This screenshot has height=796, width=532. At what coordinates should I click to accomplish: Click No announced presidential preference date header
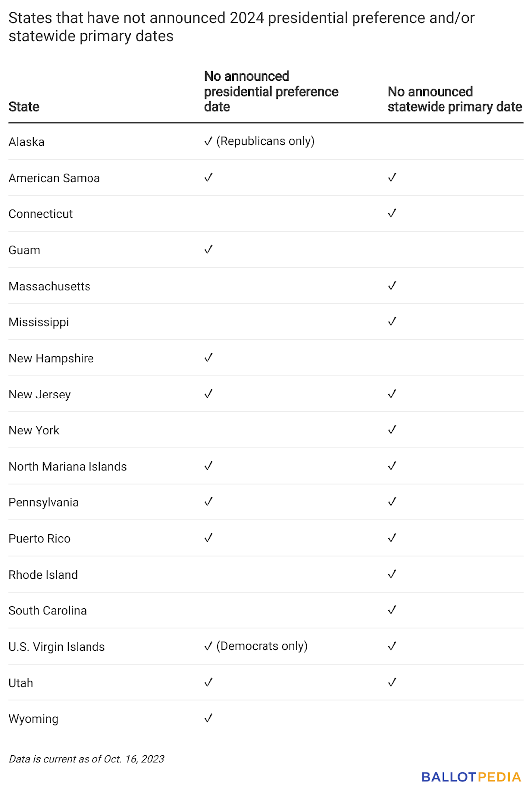click(x=271, y=92)
